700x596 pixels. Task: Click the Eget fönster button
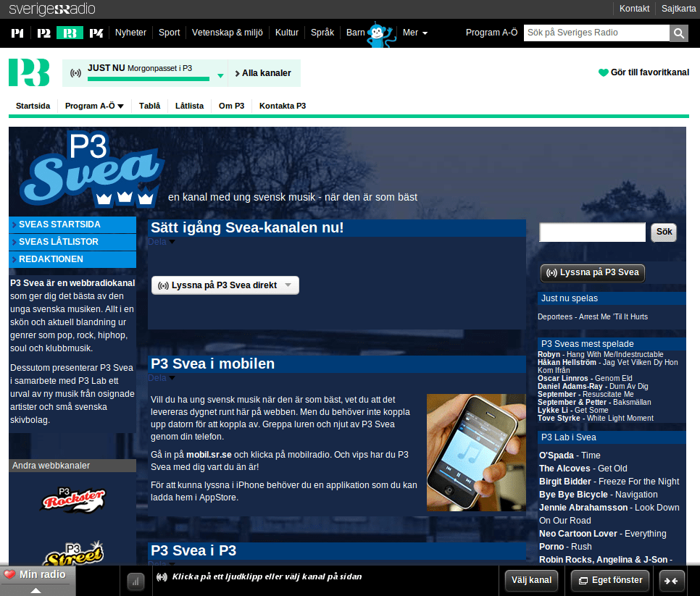coord(610,580)
